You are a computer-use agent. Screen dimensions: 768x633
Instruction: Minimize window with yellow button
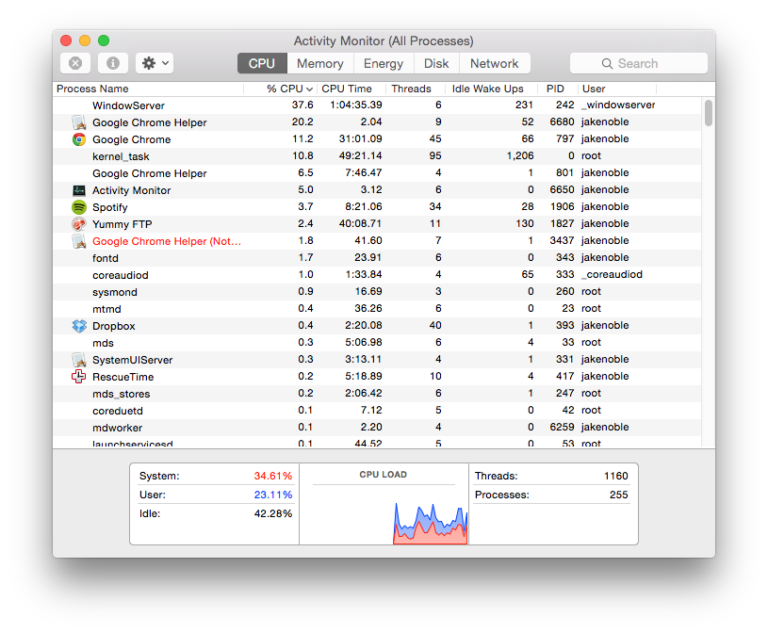pyautogui.click(x=85, y=41)
